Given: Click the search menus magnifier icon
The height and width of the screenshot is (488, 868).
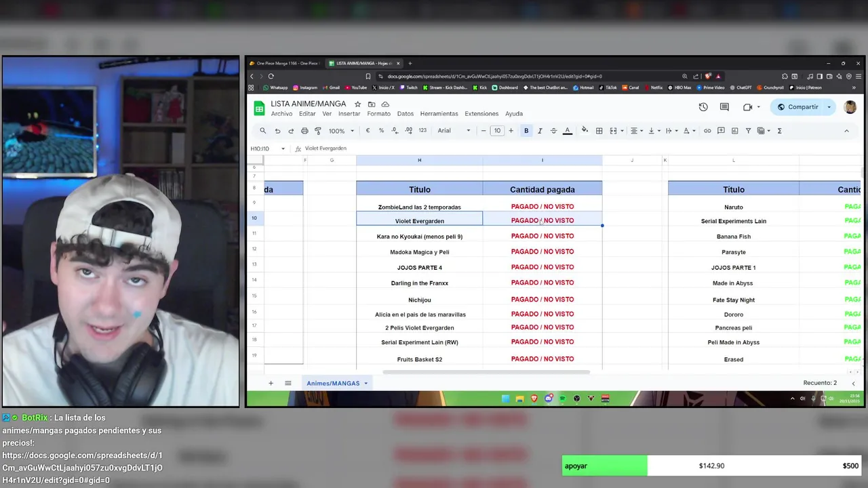Looking at the screenshot, I should pos(262,131).
